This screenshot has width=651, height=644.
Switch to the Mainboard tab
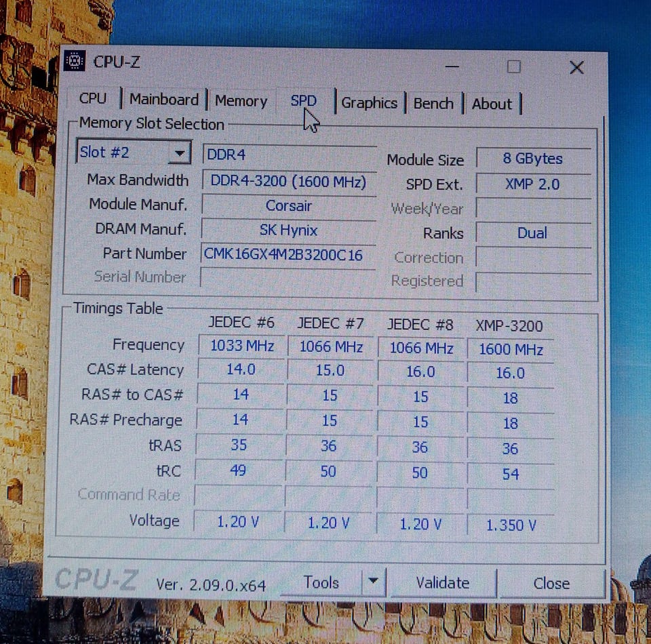pos(164,100)
